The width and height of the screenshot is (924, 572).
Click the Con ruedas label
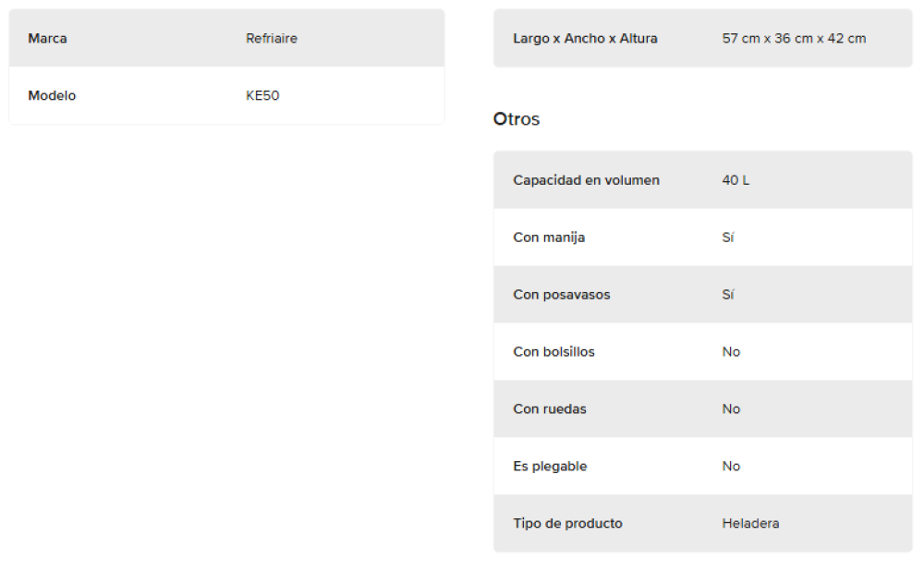550,409
